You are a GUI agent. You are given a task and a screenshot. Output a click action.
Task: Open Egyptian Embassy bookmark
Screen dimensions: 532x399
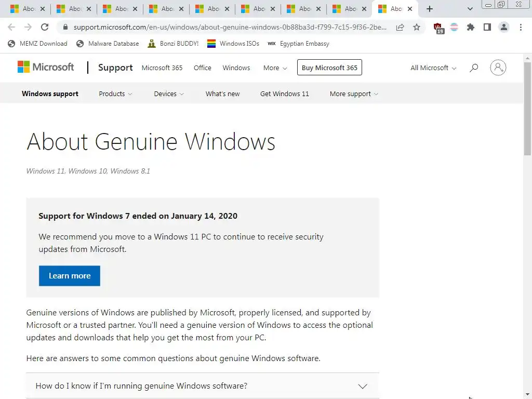(x=298, y=44)
